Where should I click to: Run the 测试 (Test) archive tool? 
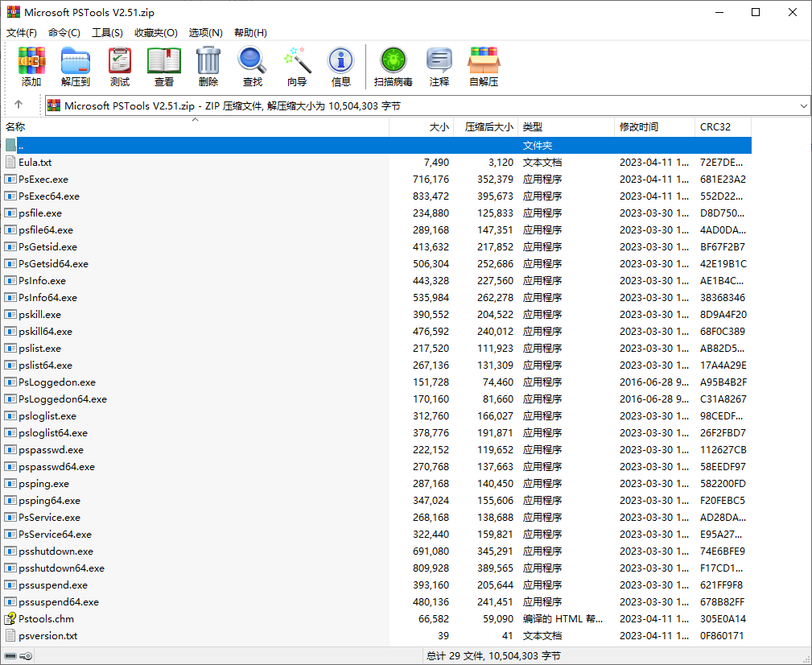point(120,66)
